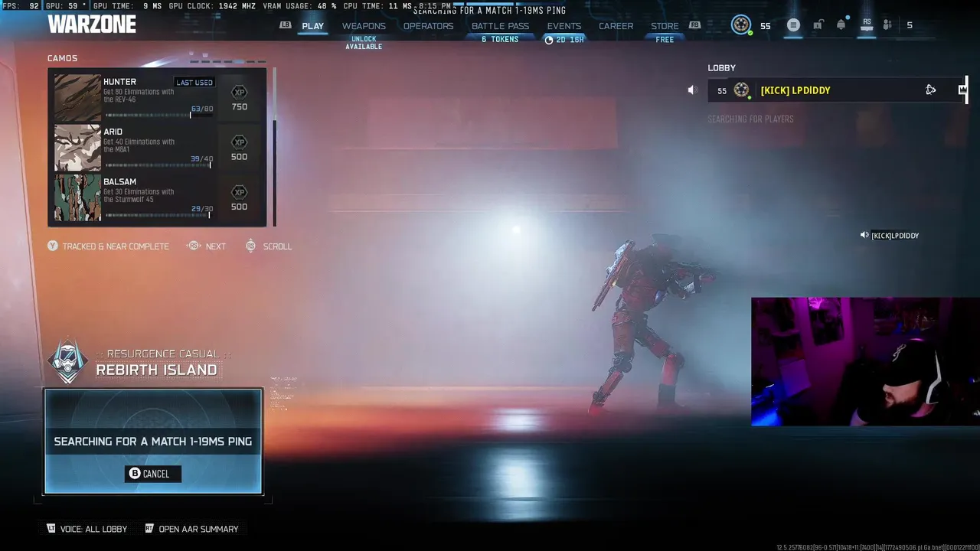Viewport: 980px width, 551px height.
Task: Click the Battle.net platform icon beside LPDIDDY
Action: [930, 90]
